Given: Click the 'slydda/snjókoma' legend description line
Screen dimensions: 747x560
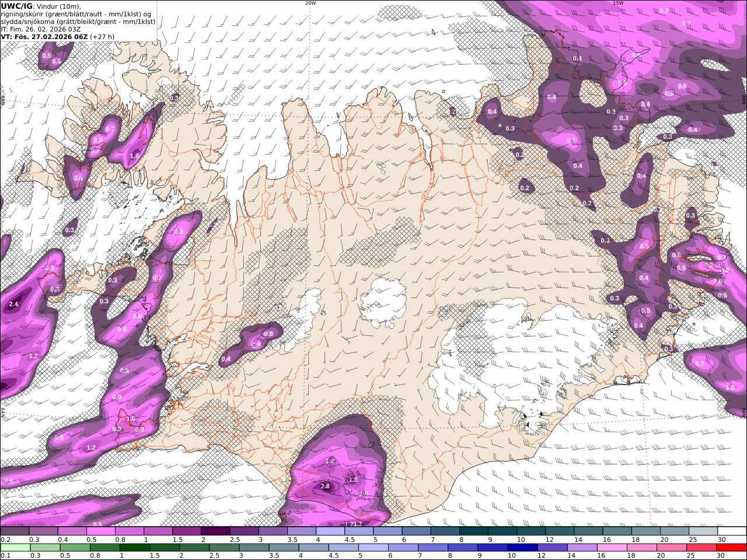Looking at the screenshot, I should point(78,21).
